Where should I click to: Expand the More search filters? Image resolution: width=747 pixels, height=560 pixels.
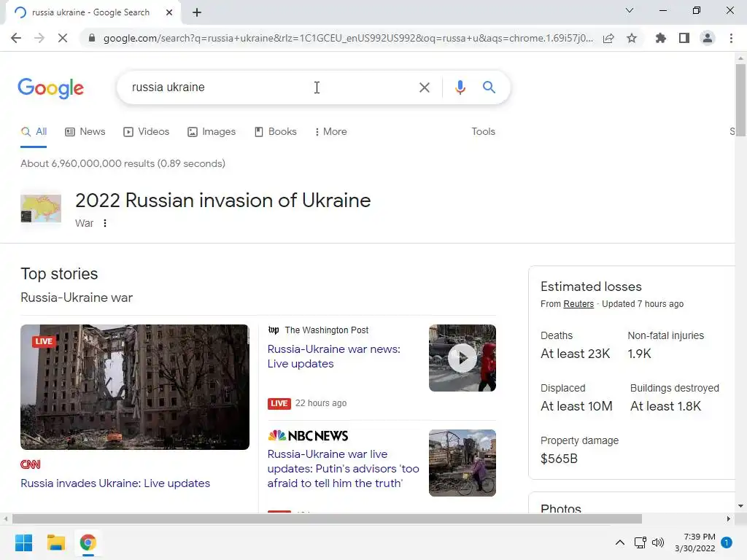330,131
